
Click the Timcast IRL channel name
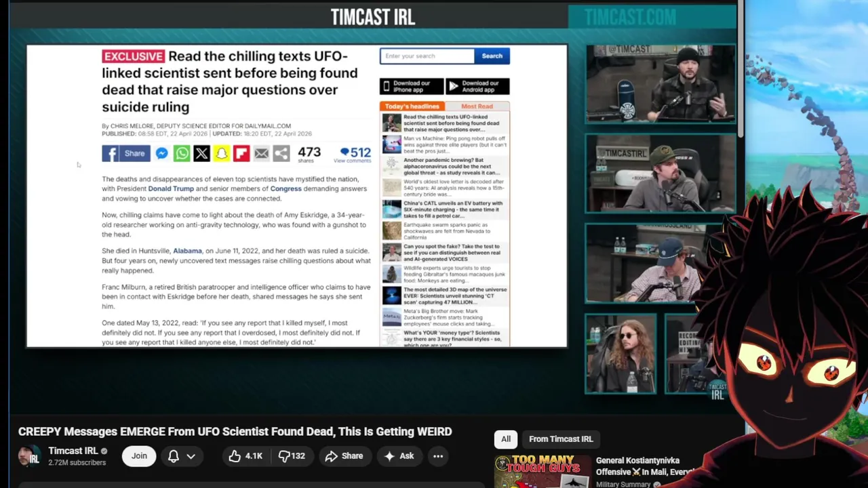click(73, 451)
